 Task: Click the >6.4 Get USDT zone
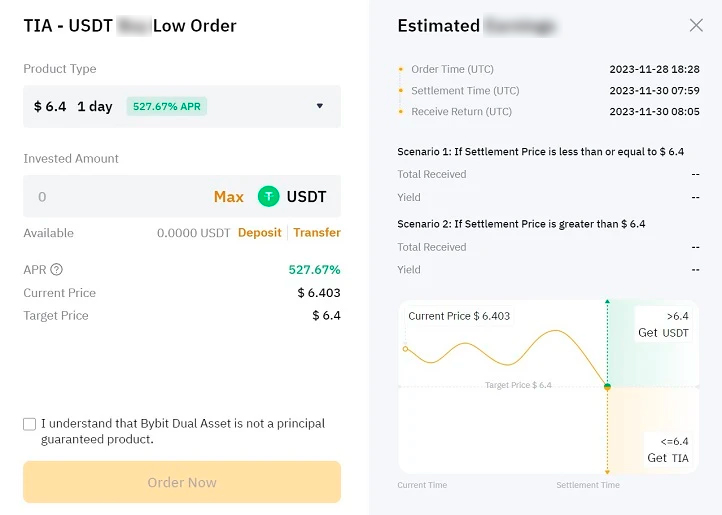(663, 325)
